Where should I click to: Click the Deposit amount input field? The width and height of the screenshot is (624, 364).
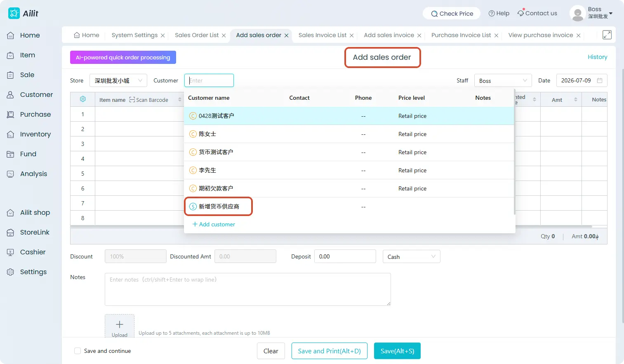pos(345,256)
